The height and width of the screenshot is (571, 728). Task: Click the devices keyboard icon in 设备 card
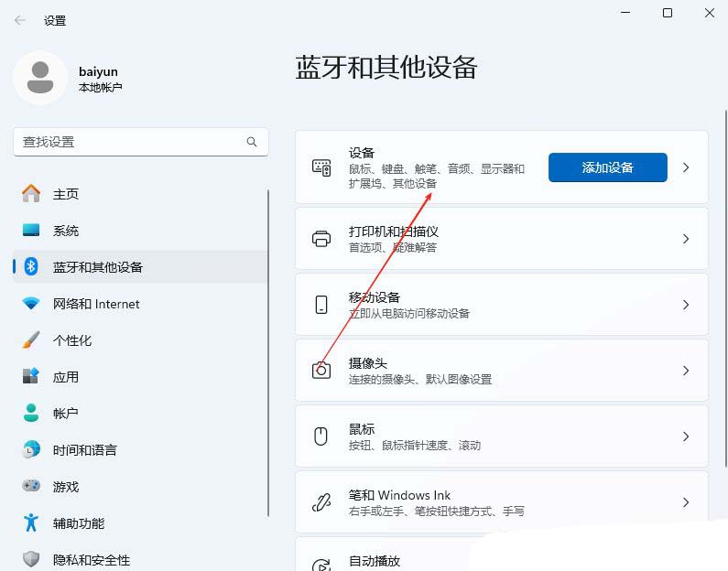(321, 167)
